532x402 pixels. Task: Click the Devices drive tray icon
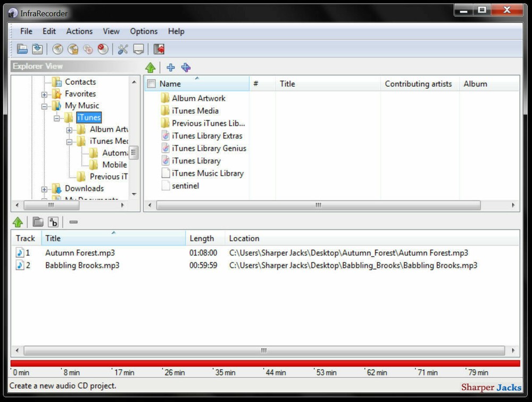pyautogui.click(x=138, y=49)
